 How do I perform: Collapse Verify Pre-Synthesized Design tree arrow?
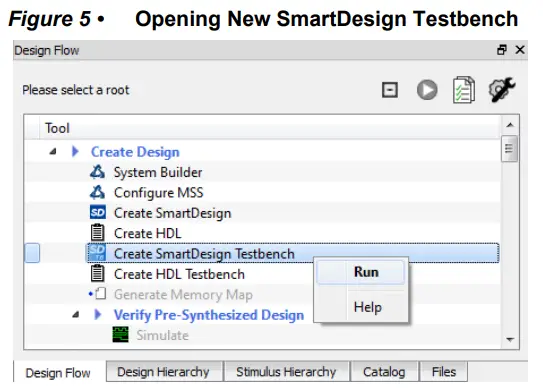pyautogui.click(x=76, y=314)
